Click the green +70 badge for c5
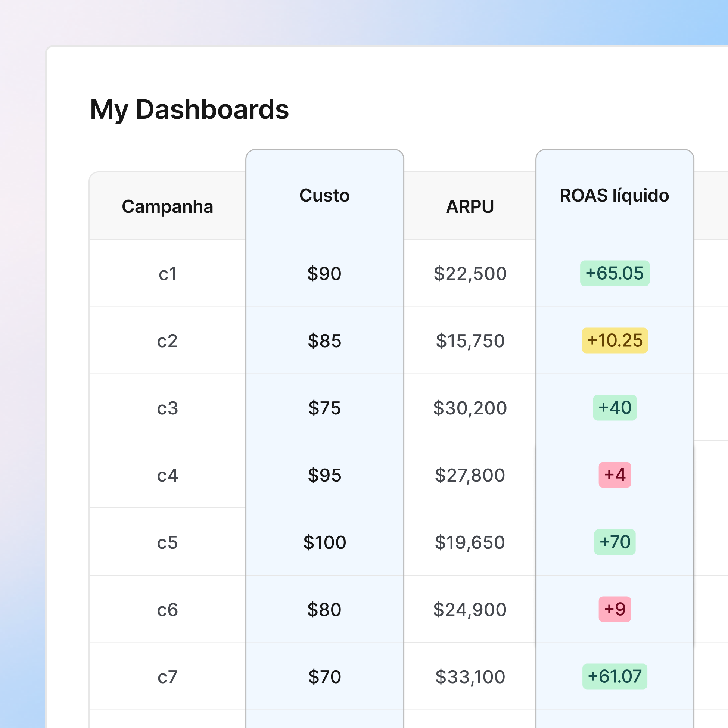 coord(615,542)
